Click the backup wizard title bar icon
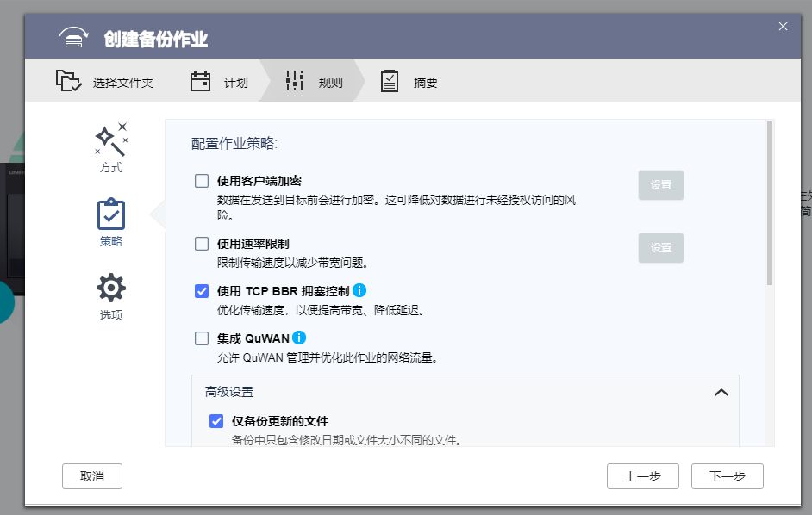Screen dimensions: 812x515 (x=73, y=36)
